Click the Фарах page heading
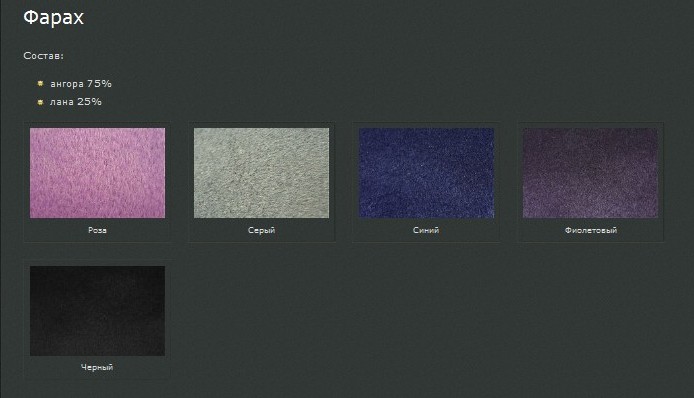The width and height of the screenshot is (694, 398). [x=54, y=18]
